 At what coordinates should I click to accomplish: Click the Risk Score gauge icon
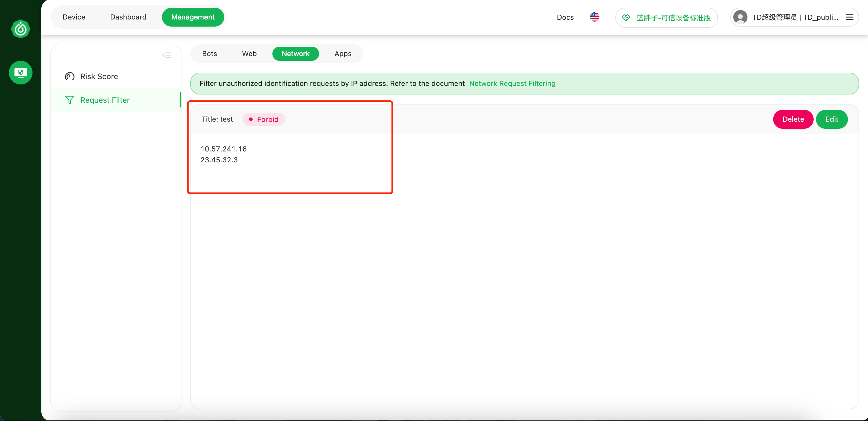(x=69, y=76)
